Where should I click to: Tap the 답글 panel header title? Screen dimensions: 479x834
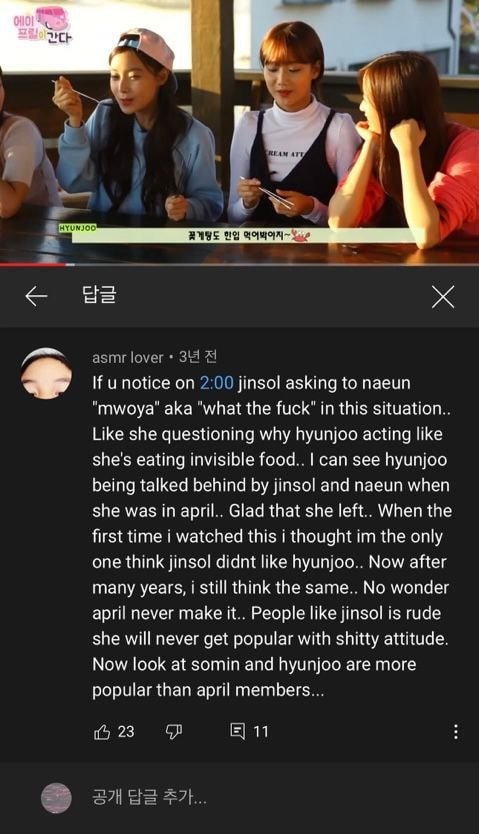coord(99,295)
